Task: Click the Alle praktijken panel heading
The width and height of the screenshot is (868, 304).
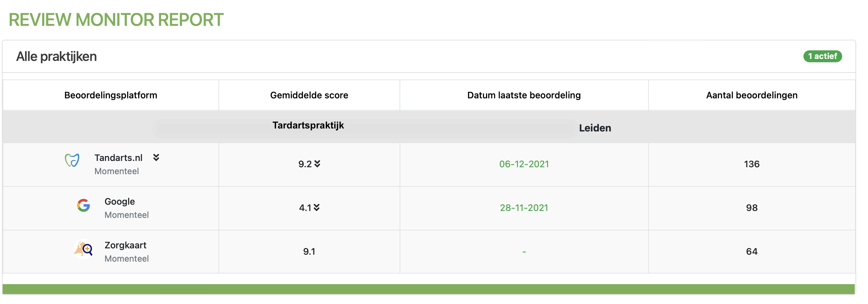Action: point(56,57)
